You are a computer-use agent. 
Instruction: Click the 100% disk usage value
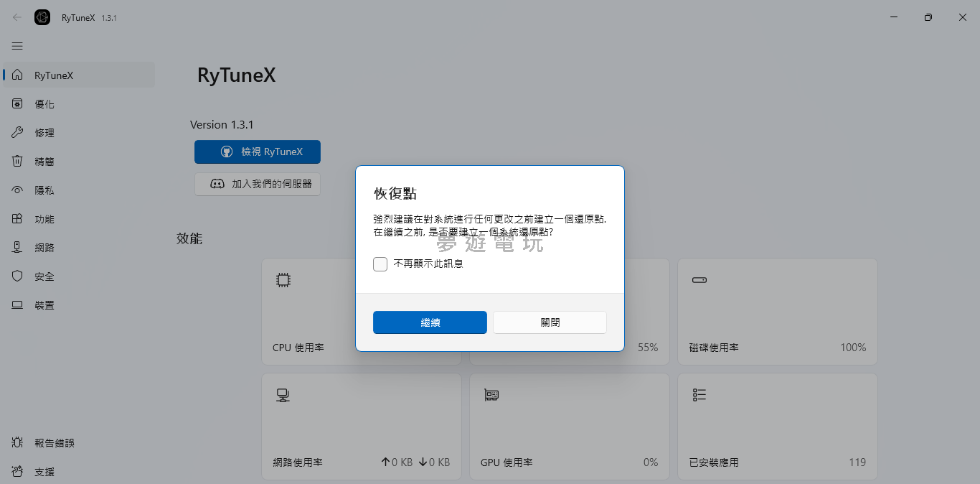click(853, 348)
